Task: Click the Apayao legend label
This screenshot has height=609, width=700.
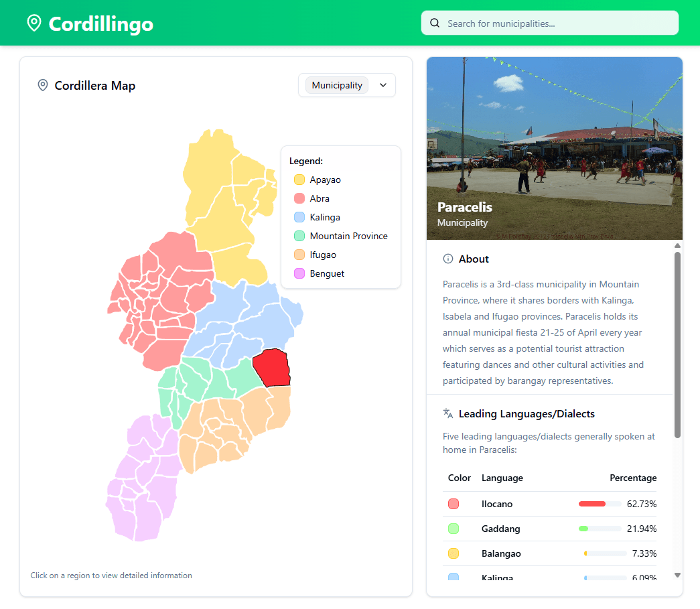Action: click(325, 180)
